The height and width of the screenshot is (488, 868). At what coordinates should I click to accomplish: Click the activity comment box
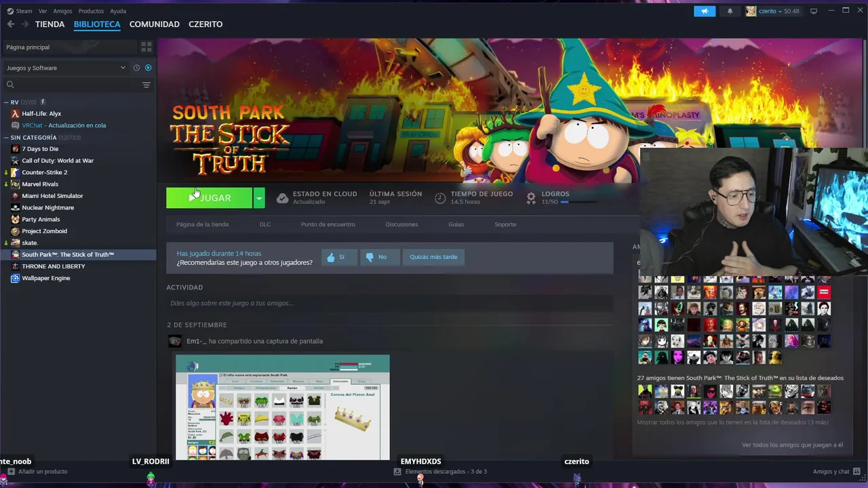[390, 303]
